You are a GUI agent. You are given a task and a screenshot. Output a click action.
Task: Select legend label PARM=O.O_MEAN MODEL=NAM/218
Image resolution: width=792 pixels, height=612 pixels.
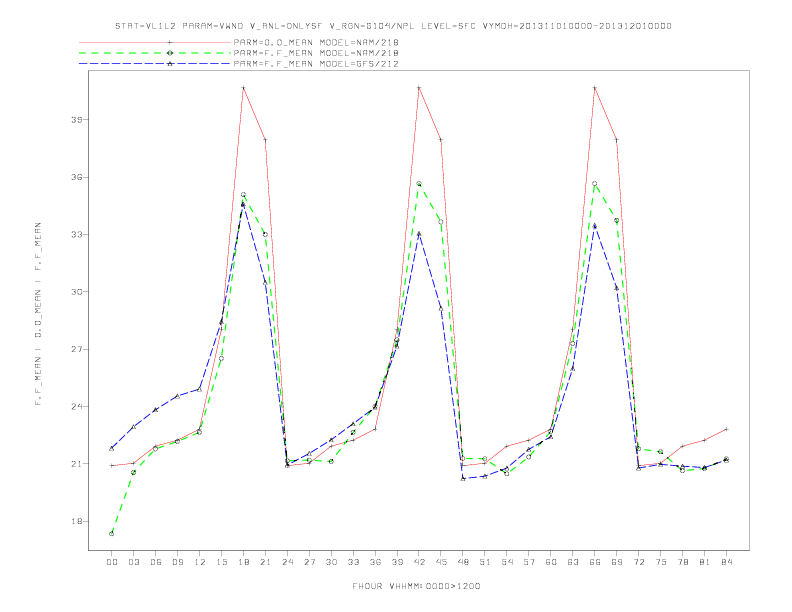click(316, 42)
